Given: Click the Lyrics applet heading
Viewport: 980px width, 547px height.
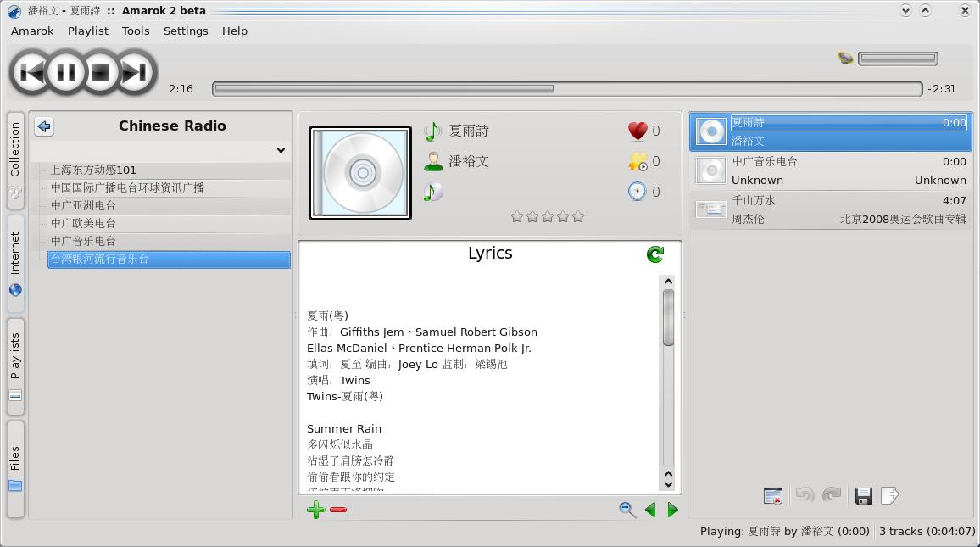Looking at the screenshot, I should point(490,254).
